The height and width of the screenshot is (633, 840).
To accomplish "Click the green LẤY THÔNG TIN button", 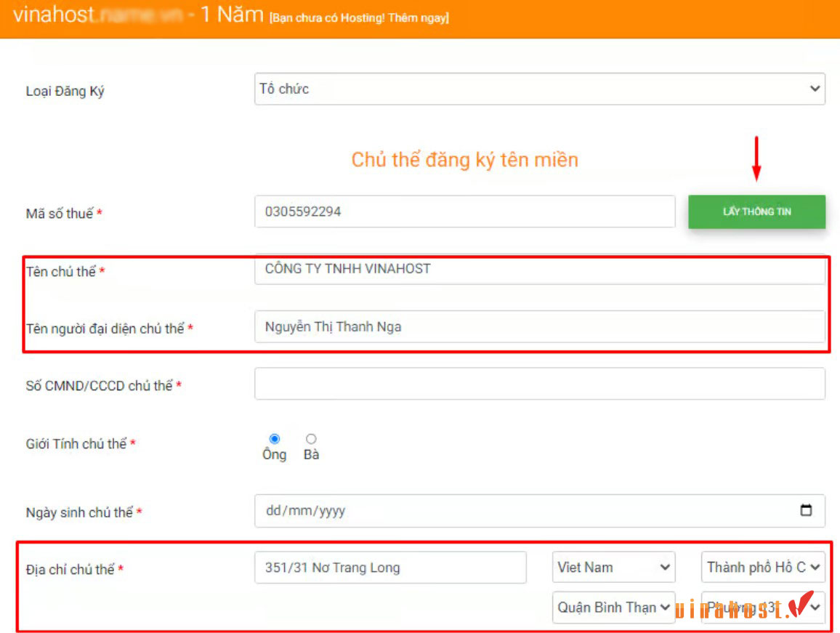I will 756,211.
